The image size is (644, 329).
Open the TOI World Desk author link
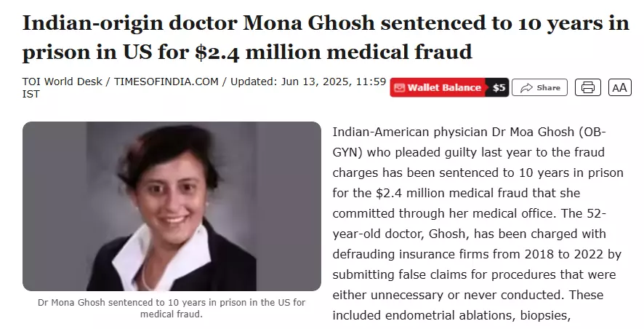[x=62, y=82]
